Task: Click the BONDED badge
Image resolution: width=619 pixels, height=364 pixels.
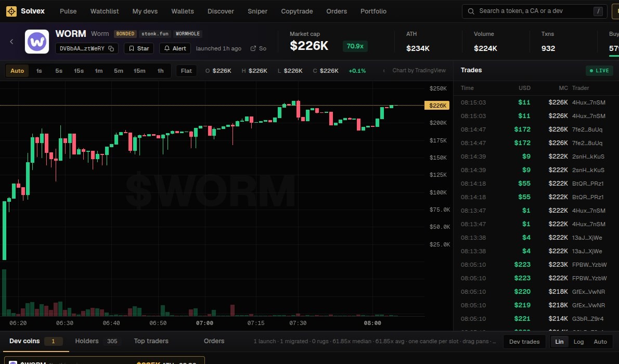Action: click(x=125, y=34)
